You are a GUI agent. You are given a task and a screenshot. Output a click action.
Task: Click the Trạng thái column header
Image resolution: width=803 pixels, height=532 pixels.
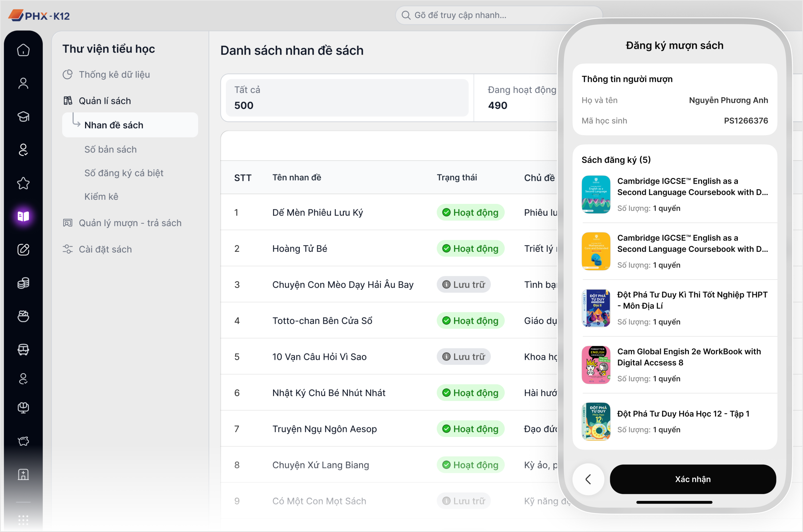pyautogui.click(x=457, y=177)
